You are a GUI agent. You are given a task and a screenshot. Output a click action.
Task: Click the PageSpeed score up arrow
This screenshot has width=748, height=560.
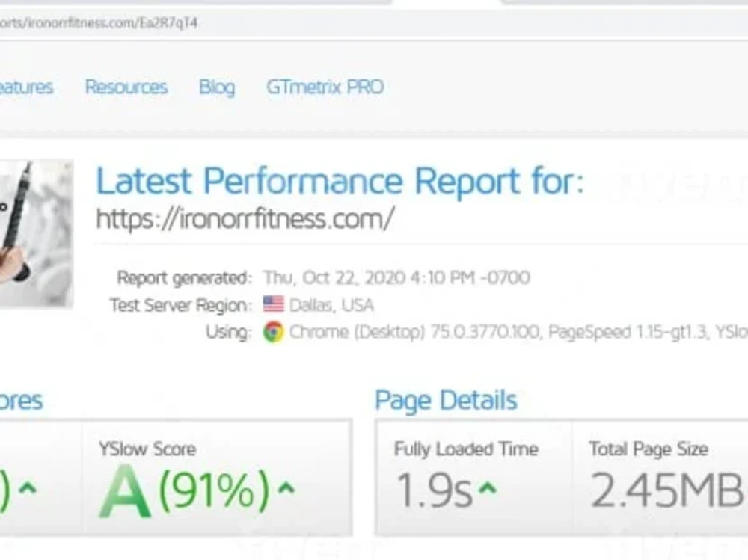28,488
